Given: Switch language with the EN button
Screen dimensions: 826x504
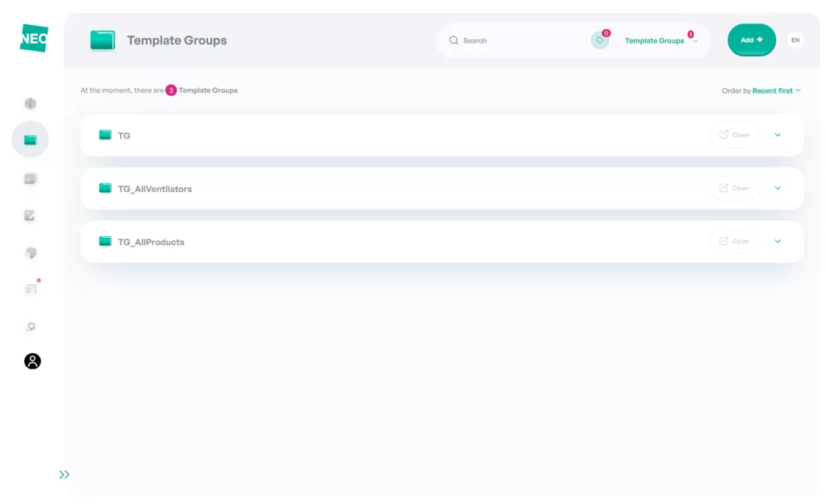Looking at the screenshot, I should 795,40.
